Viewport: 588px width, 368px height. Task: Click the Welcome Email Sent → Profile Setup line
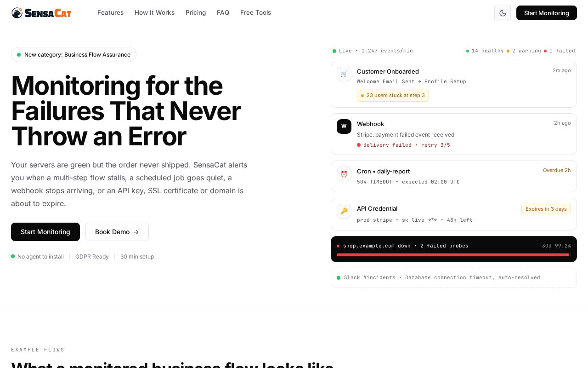click(412, 81)
